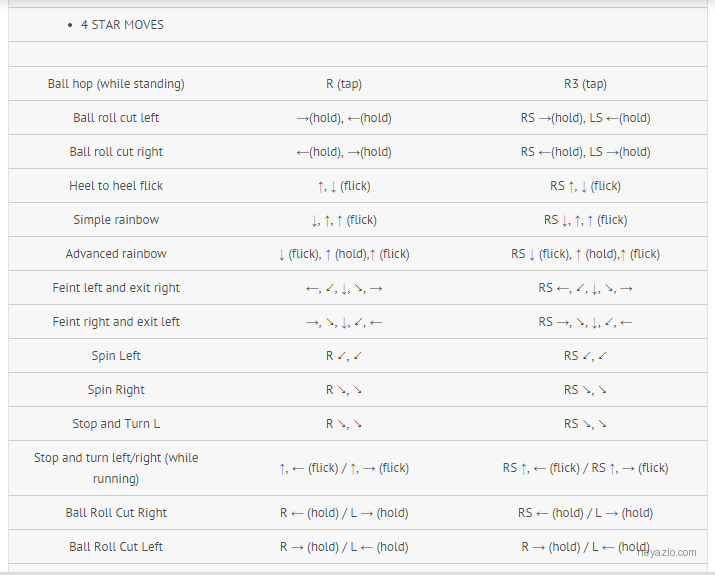Click the Spin Right row label
715x575 pixels.
(x=116, y=390)
